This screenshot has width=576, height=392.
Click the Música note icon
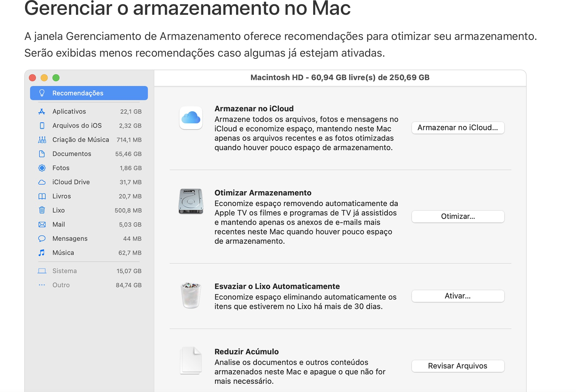click(x=42, y=253)
